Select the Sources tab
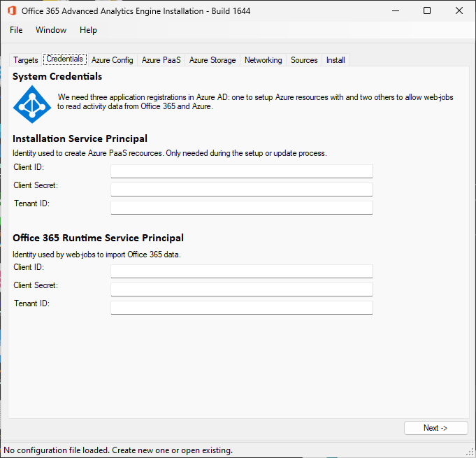This screenshot has width=476, height=458. click(304, 60)
